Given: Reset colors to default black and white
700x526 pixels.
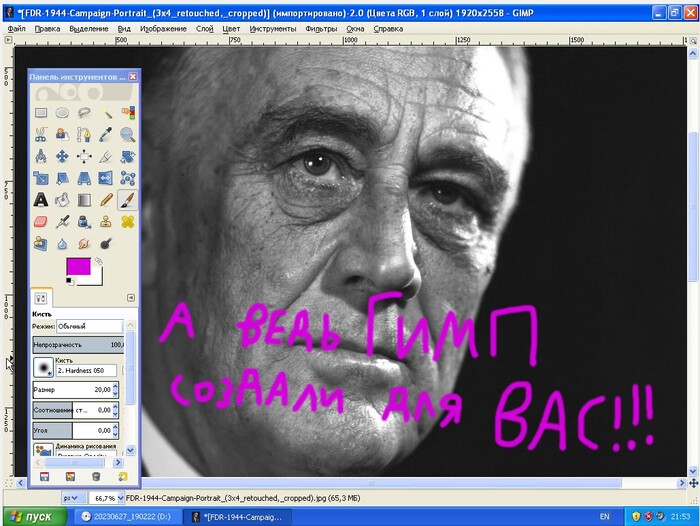Looking at the screenshot, I should pos(69,281).
